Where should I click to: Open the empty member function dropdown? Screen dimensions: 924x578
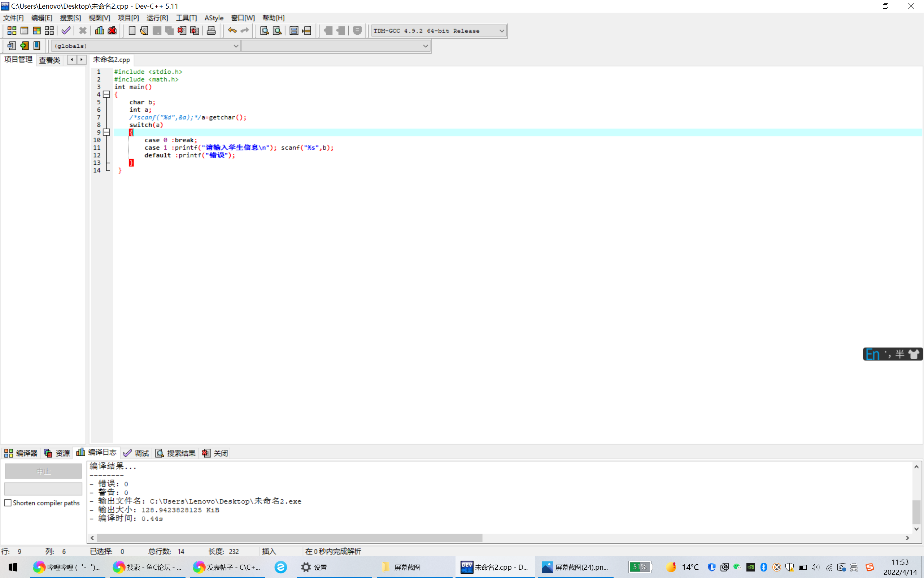[336, 46]
